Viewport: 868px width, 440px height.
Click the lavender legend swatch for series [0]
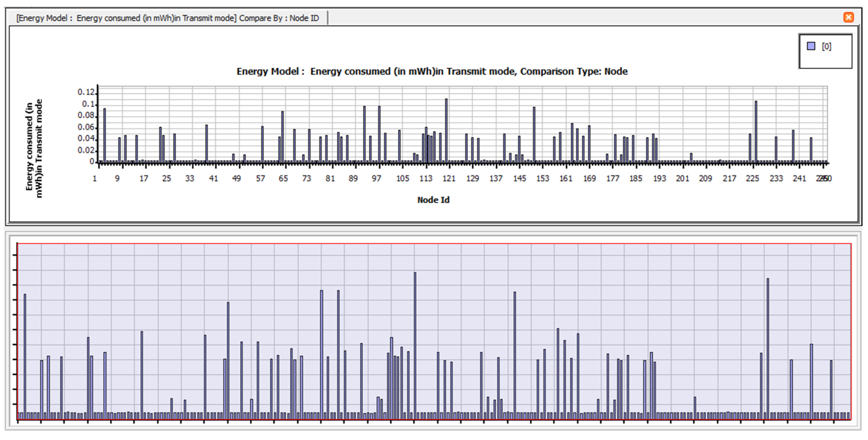(x=811, y=46)
